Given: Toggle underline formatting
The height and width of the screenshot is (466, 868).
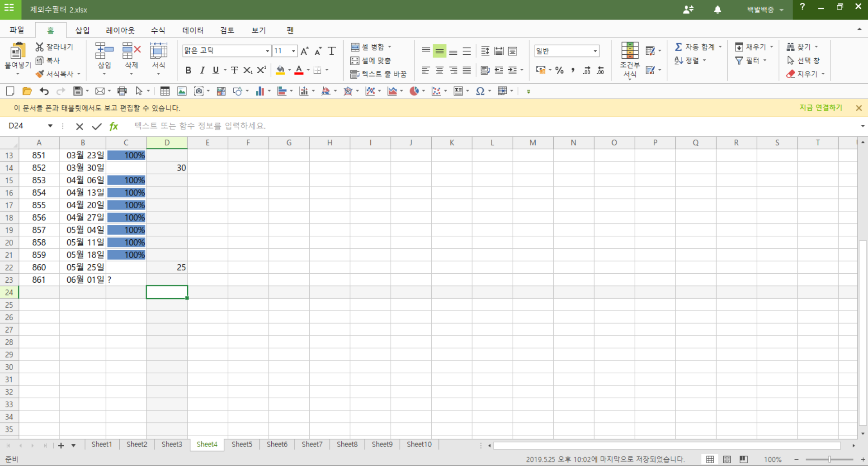Looking at the screenshot, I should 216,70.
